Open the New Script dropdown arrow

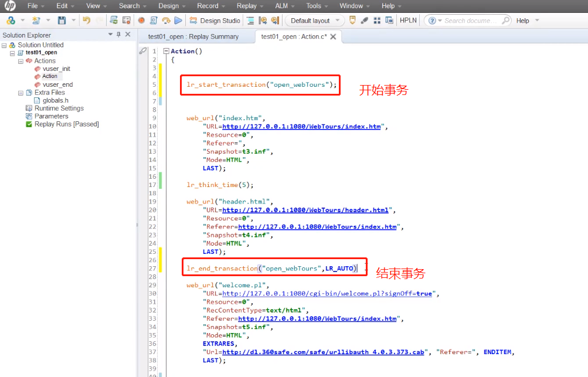tap(48, 21)
